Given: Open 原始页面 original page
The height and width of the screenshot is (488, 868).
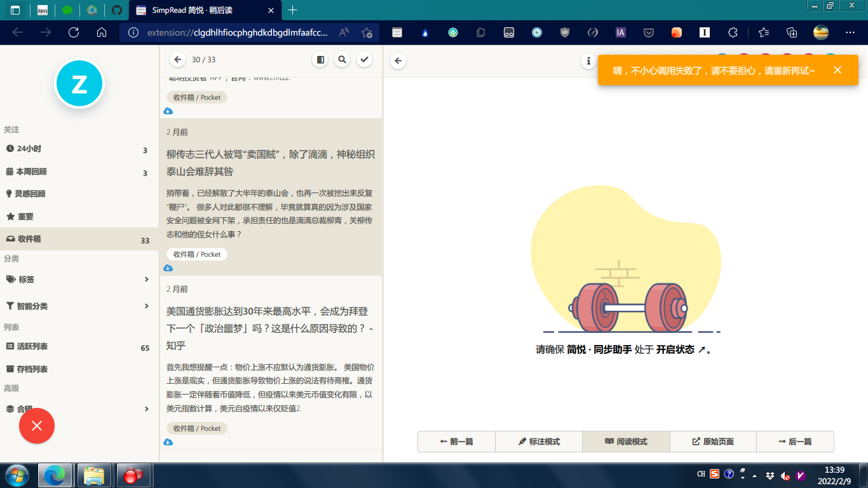Looking at the screenshot, I should (x=713, y=442).
